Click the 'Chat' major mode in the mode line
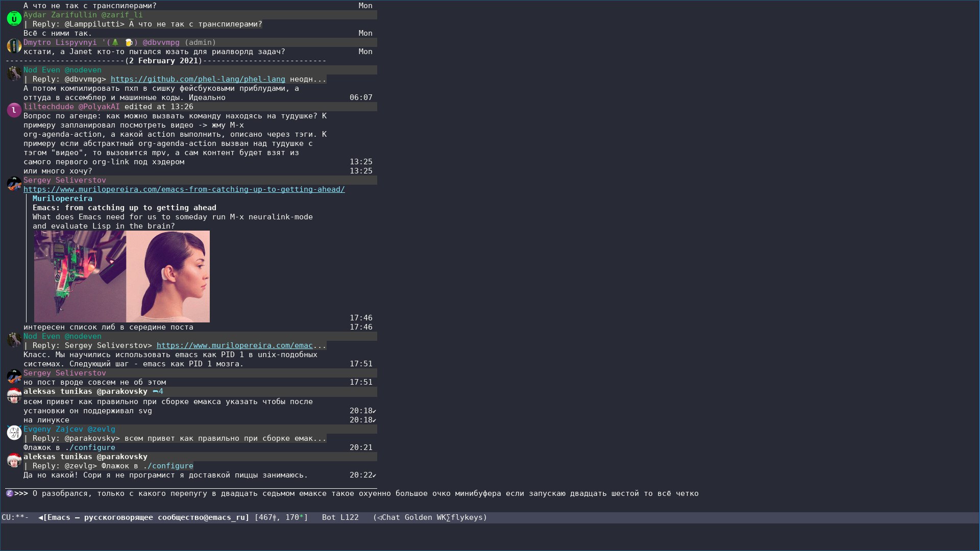This screenshot has height=551, width=980. point(391,517)
